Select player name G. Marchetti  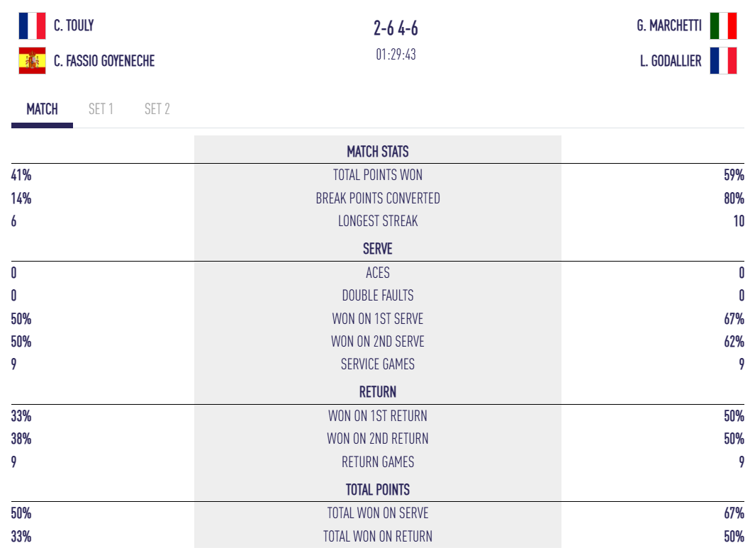pos(669,26)
